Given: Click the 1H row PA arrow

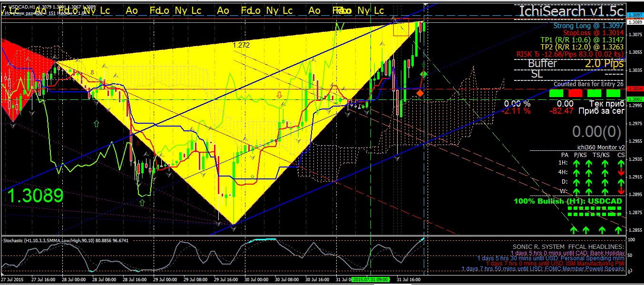Looking at the screenshot, I should coord(576,163).
